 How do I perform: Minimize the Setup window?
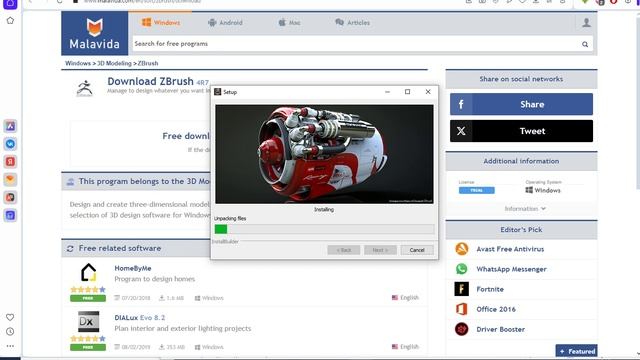click(x=387, y=92)
